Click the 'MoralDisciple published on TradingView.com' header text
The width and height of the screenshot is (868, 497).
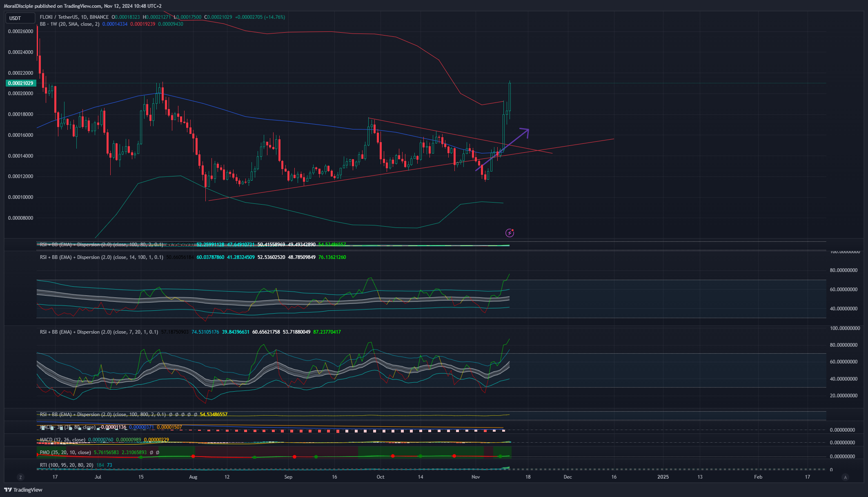pyautogui.click(x=53, y=6)
